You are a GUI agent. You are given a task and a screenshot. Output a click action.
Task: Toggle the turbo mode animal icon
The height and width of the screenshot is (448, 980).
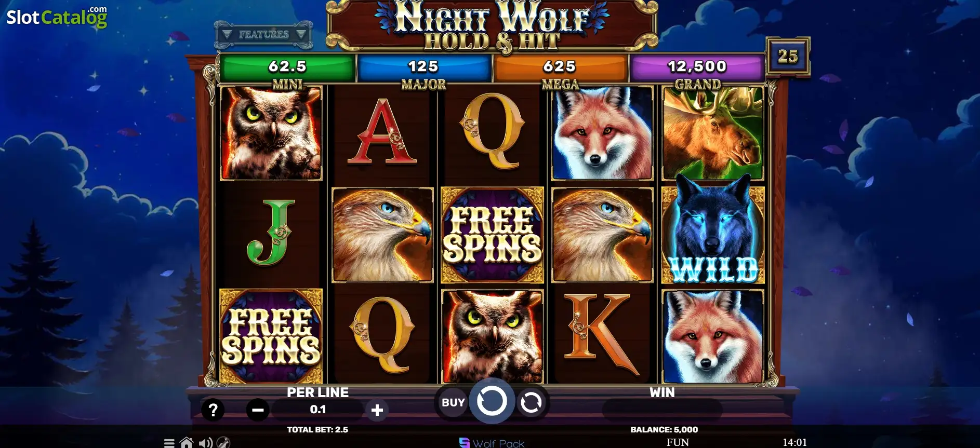223,443
